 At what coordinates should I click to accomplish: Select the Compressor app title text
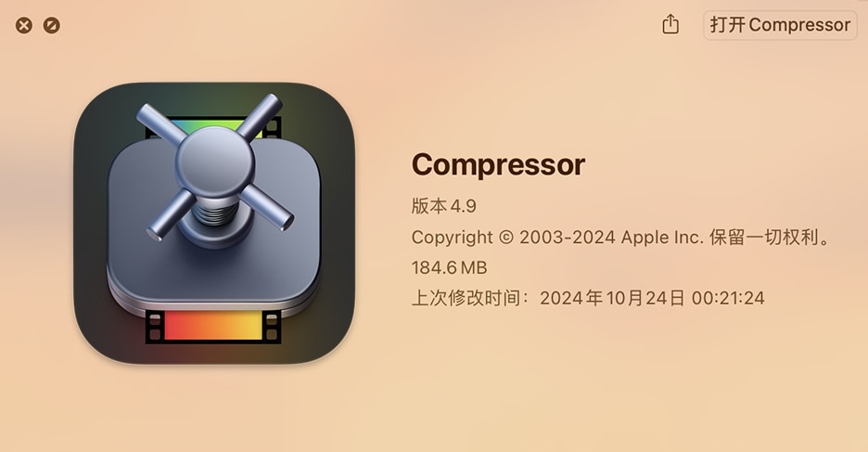(x=498, y=164)
